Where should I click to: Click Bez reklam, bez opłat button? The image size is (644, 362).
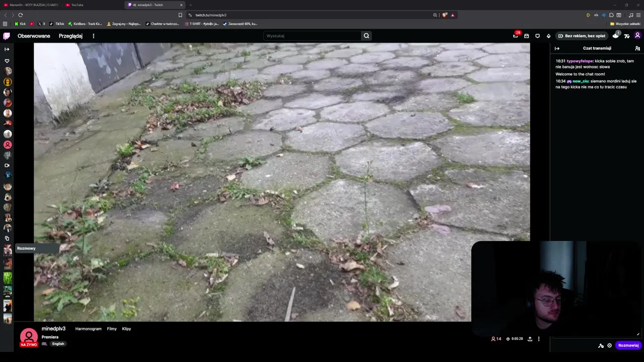[581, 36]
